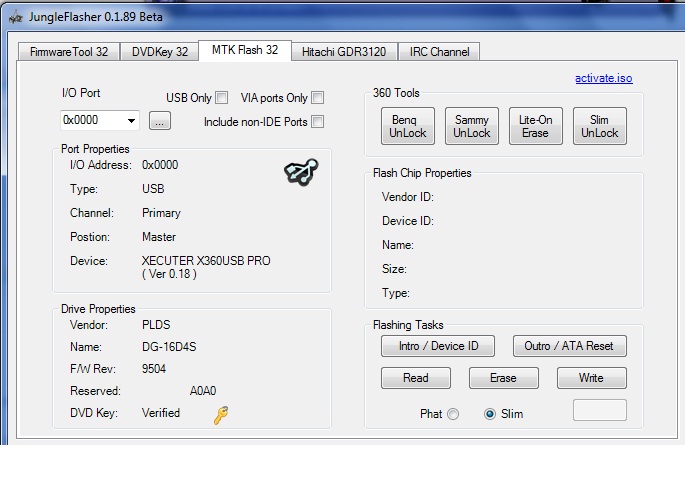Enable the USB Only checkbox
The image size is (685, 492).
[x=222, y=97]
